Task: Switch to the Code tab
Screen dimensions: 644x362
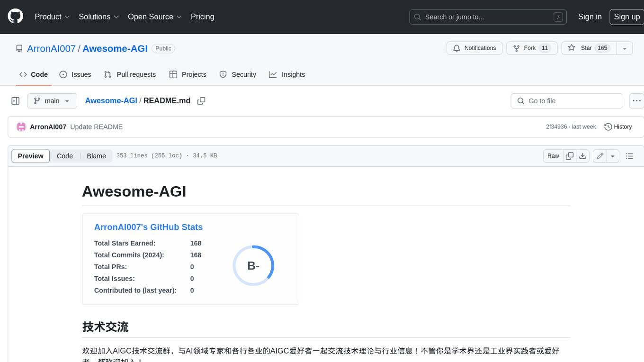Action: [33, 74]
